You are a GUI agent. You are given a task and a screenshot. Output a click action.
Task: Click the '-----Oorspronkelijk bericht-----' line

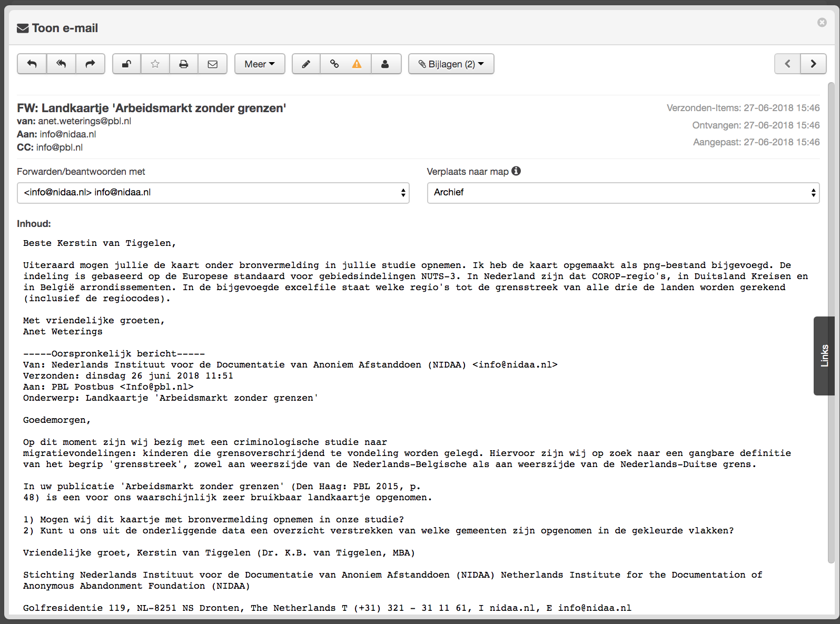pos(114,354)
